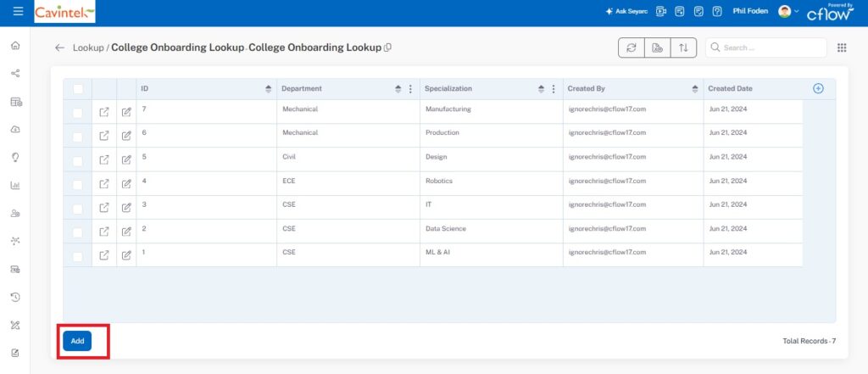Edit record 4 using its edit icon
The width and height of the screenshot is (868, 374).
[x=126, y=183]
